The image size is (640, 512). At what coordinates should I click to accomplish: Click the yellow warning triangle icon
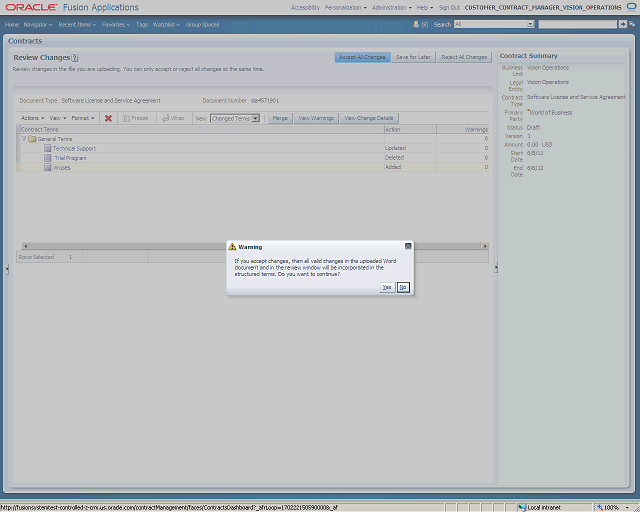click(x=232, y=247)
